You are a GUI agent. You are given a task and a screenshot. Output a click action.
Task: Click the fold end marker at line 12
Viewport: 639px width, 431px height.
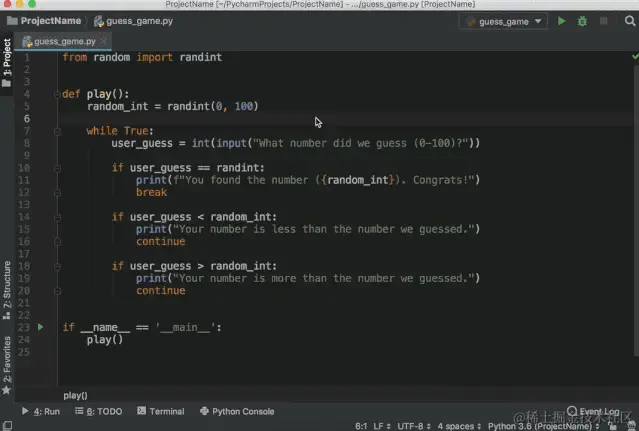[57, 192]
